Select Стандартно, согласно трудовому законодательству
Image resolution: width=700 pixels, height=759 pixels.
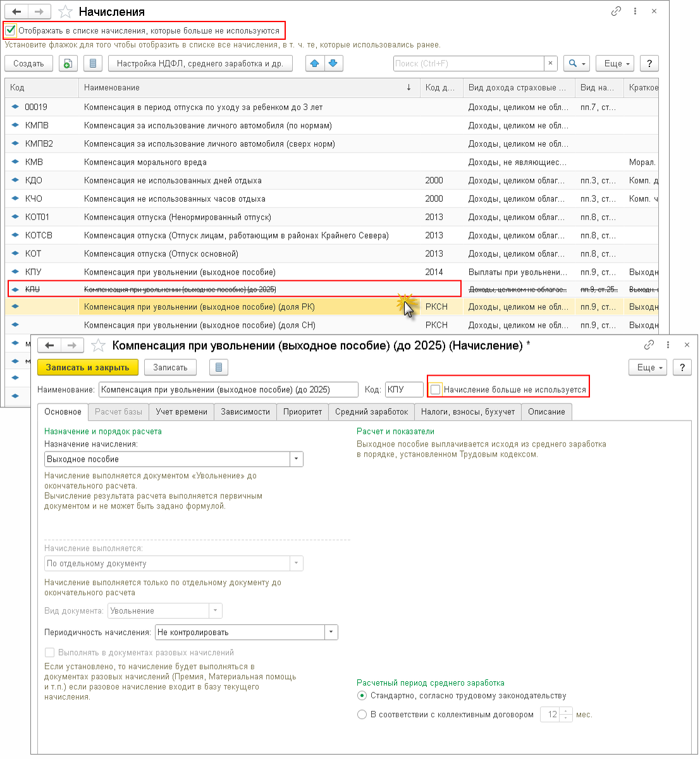362,696
